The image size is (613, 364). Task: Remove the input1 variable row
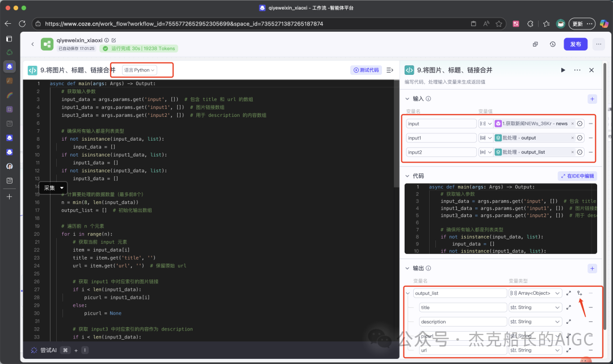[x=591, y=138]
